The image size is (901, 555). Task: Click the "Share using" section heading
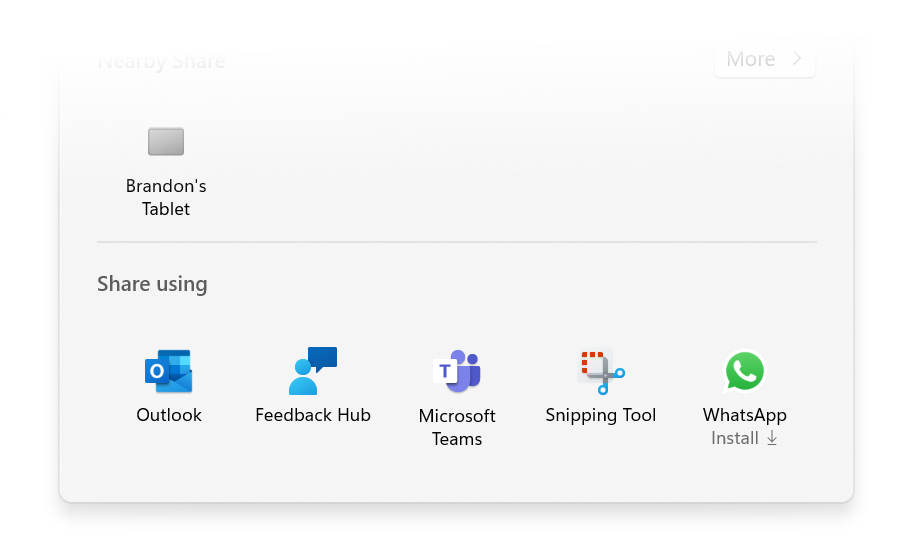(x=152, y=284)
